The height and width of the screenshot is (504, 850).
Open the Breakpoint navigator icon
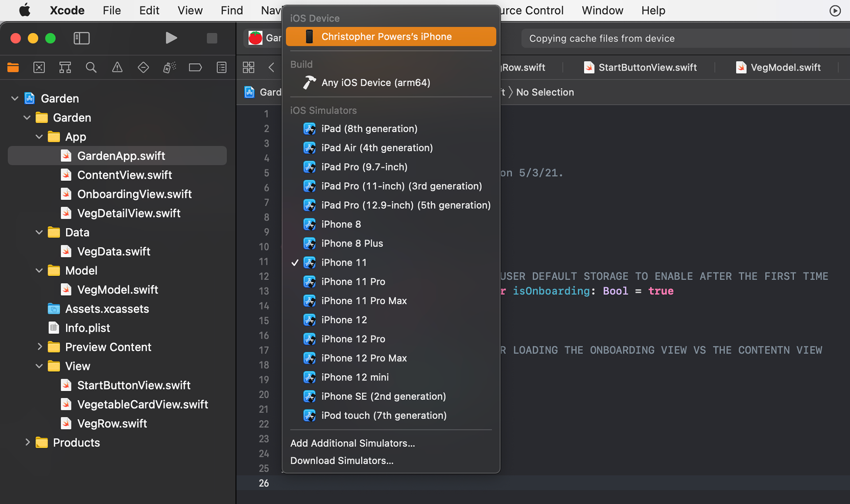tap(195, 67)
